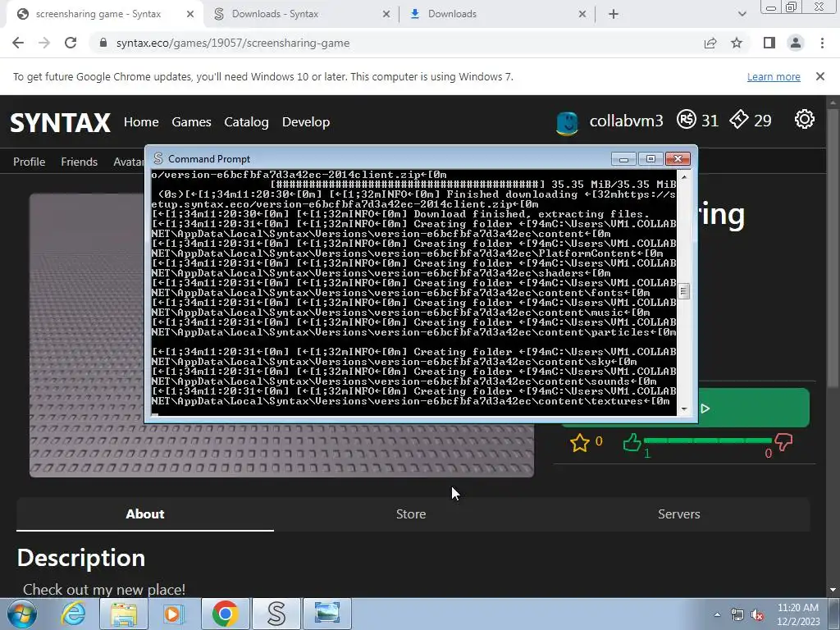
Task: Show hidden tray icons arrow
Action: point(717,615)
